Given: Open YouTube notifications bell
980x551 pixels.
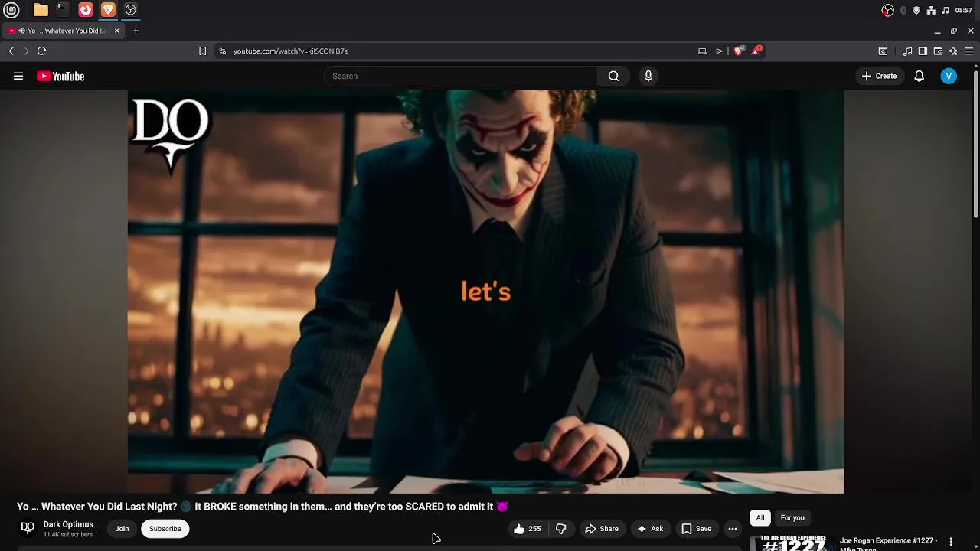Looking at the screenshot, I should [920, 76].
